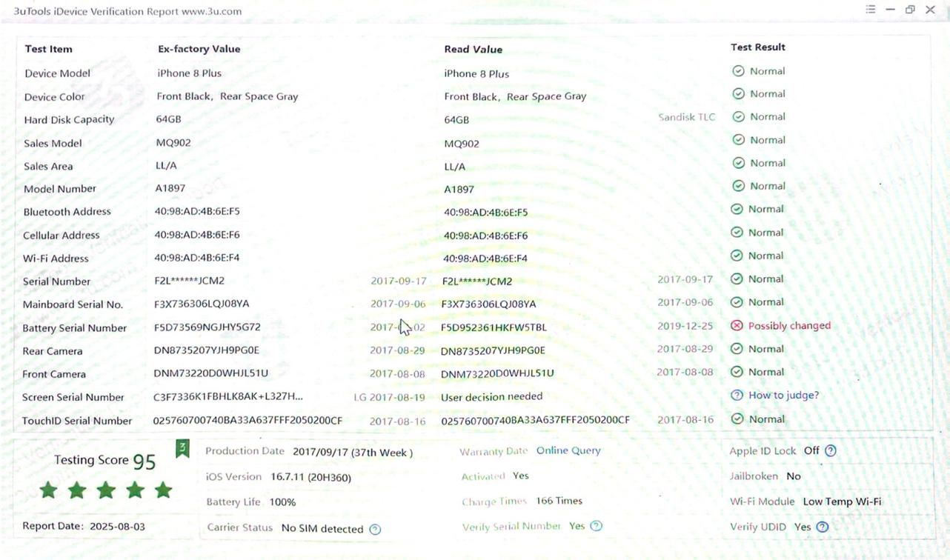Image resolution: width=950 pixels, height=560 pixels.
Task: Click the fifth green rating star
Action: (164, 490)
